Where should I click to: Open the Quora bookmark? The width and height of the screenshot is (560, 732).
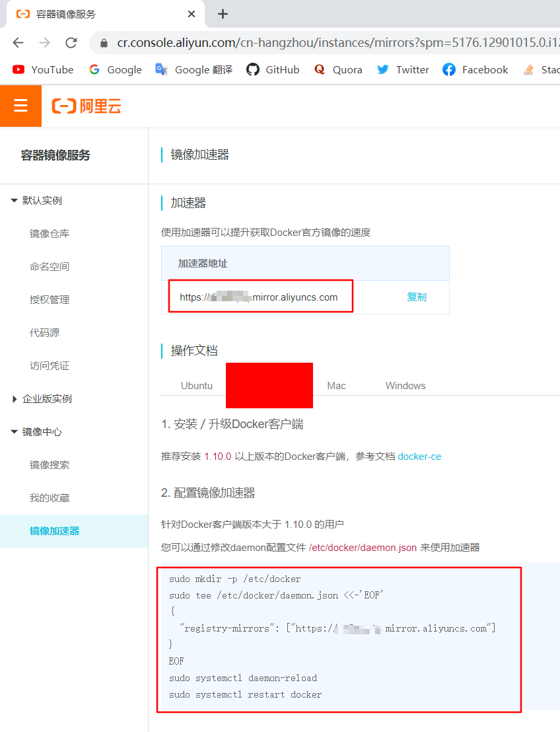point(338,69)
